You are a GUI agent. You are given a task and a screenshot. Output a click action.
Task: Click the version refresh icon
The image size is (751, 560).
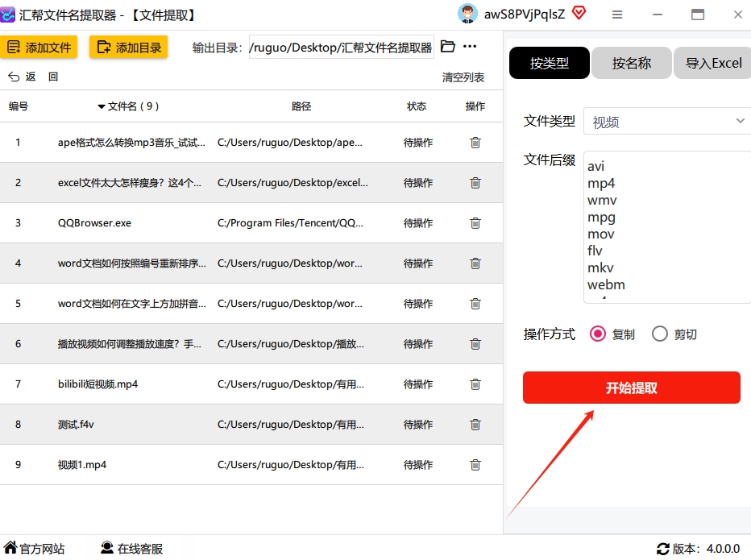(663, 549)
